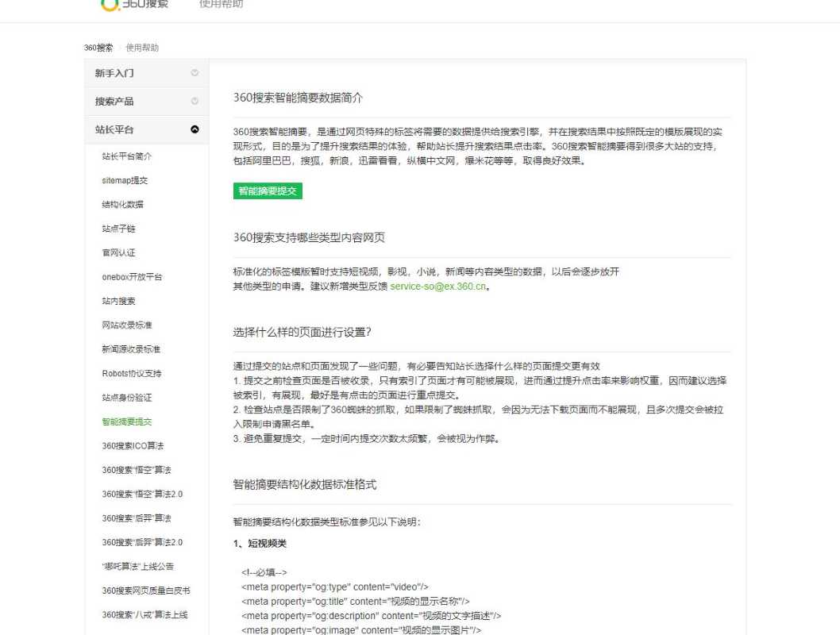
Task: Open "哪吒算法"上线公告 sidebar item
Action: click(137, 566)
